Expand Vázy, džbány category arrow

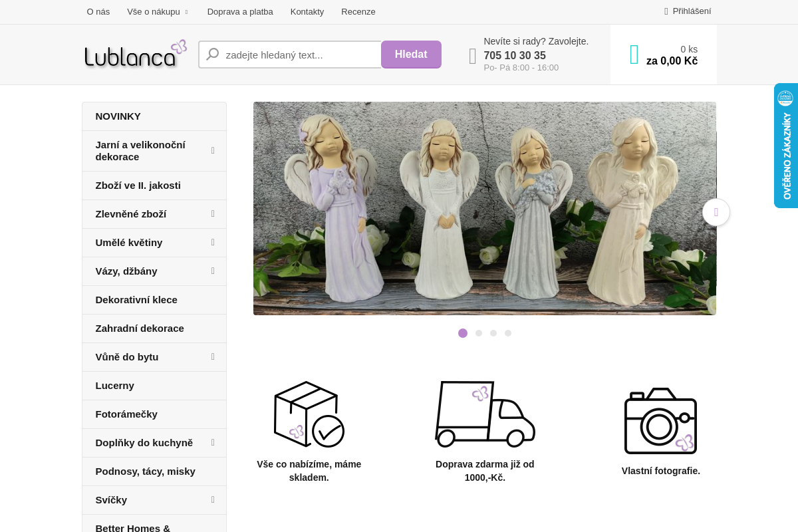tap(213, 271)
